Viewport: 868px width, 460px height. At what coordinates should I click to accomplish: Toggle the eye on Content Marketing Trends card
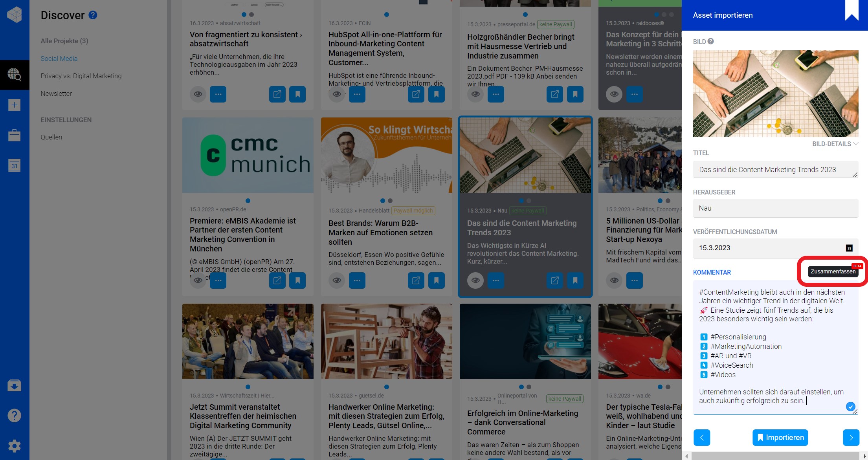[x=475, y=280]
